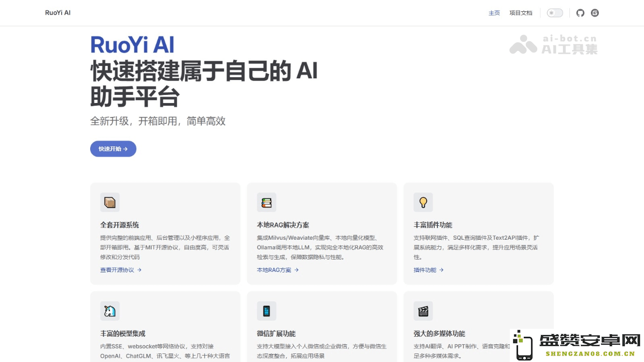
Task: Open the 插件功能 link
Action: (429, 270)
